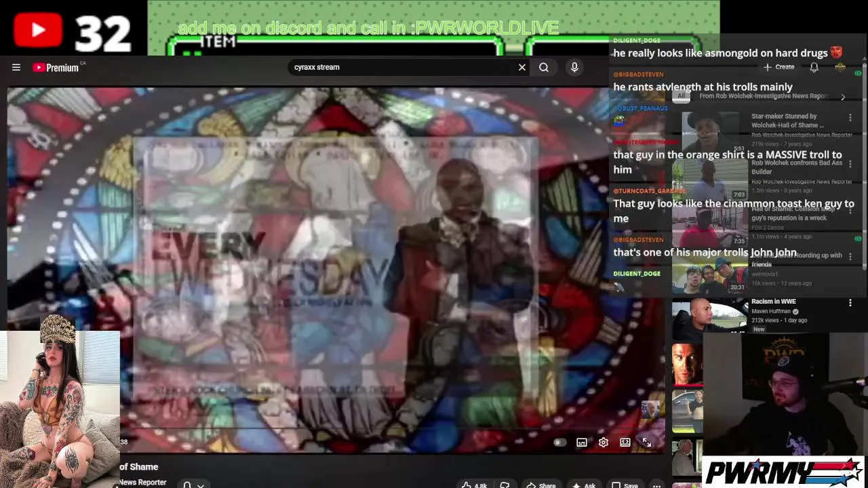868x488 pixels.
Task: Open the YouTube guide hamburger menu
Action: click(16, 67)
